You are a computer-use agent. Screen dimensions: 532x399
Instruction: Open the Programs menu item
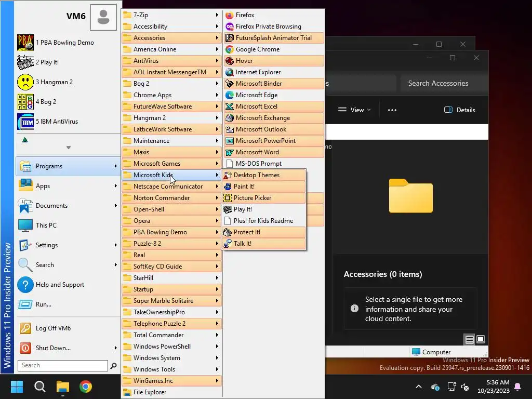68,166
